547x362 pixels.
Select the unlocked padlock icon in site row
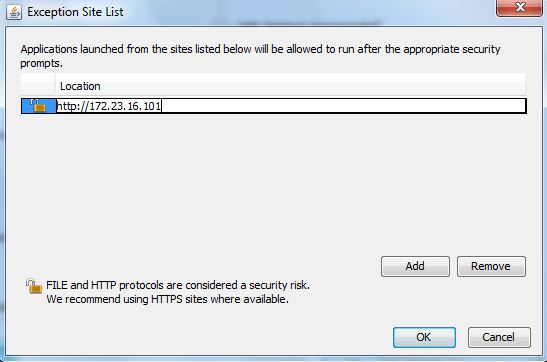(38, 106)
